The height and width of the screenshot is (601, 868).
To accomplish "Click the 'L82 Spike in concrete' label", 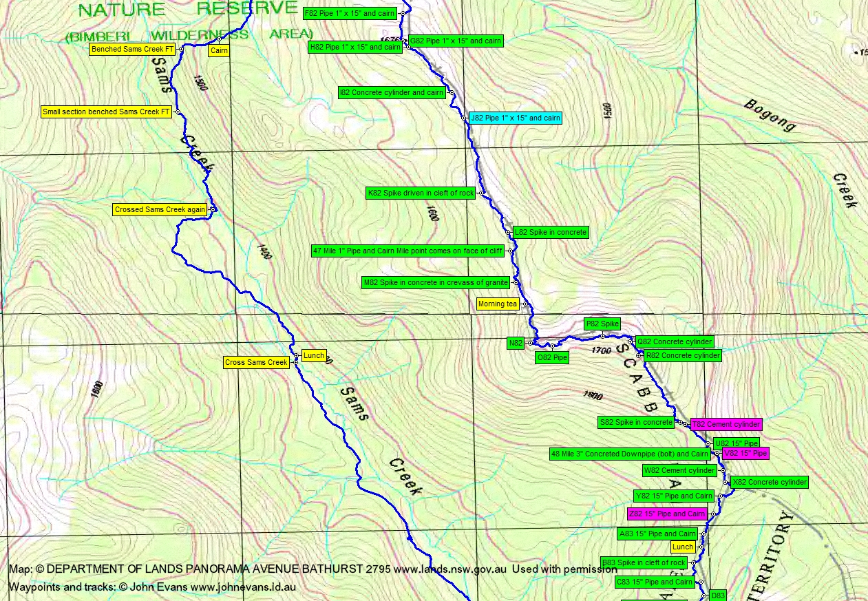I will click(x=551, y=232).
